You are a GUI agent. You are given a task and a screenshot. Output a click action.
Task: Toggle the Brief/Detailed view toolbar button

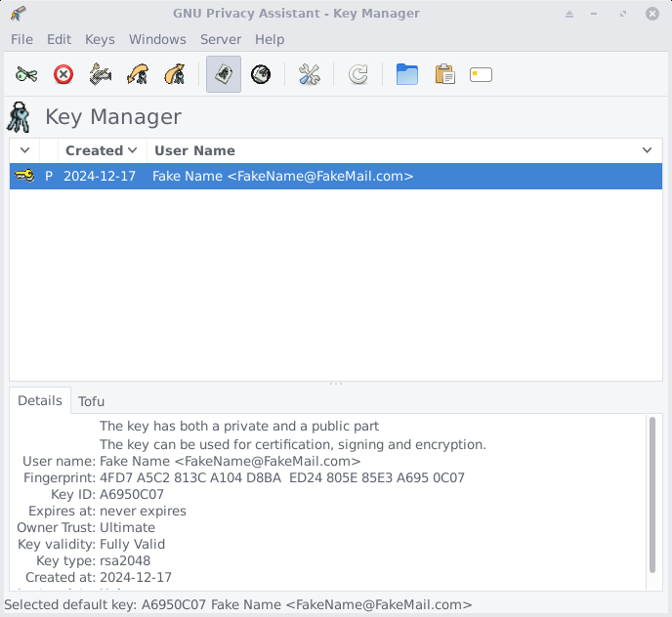coord(224,74)
